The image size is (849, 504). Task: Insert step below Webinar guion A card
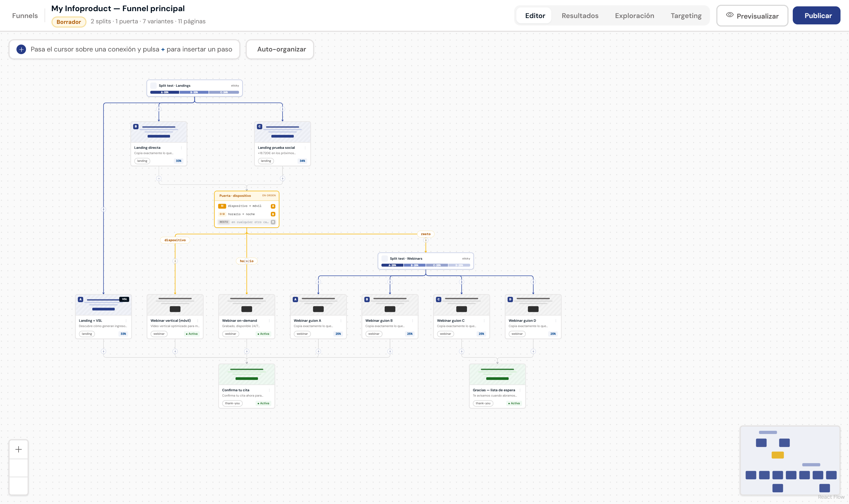coord(318,351)
